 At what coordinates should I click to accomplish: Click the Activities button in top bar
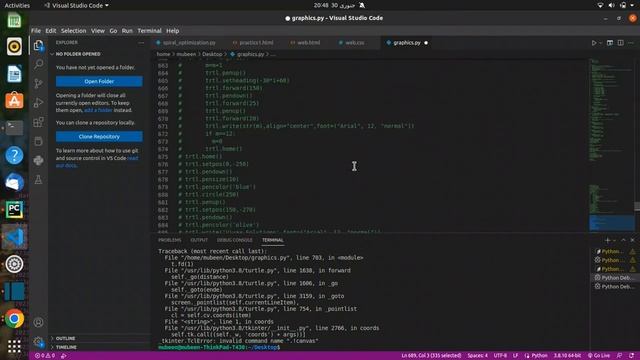(x=17, y=5)
